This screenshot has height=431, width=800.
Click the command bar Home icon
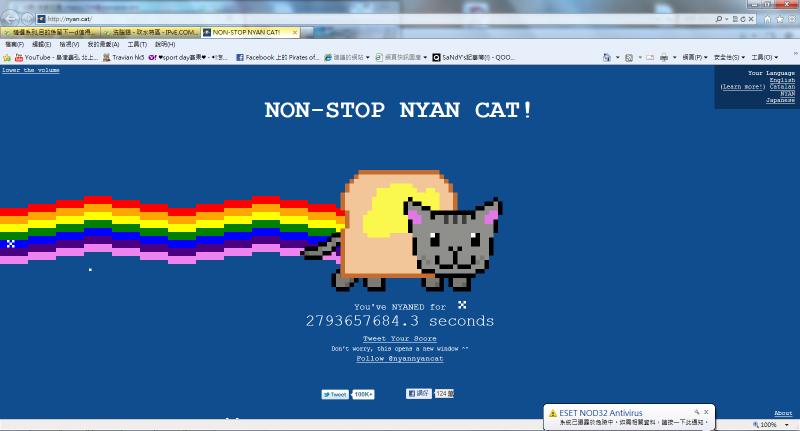pyautogui.click(x=606, y=58)
